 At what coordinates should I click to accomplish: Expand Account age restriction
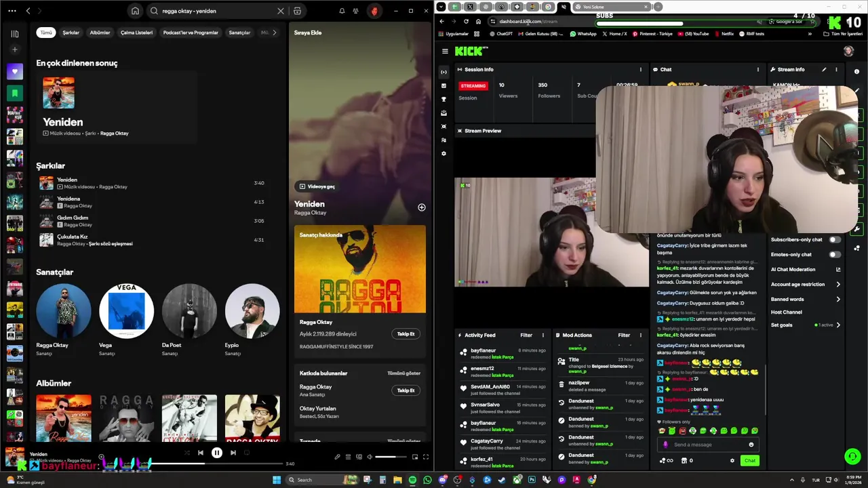838,284
